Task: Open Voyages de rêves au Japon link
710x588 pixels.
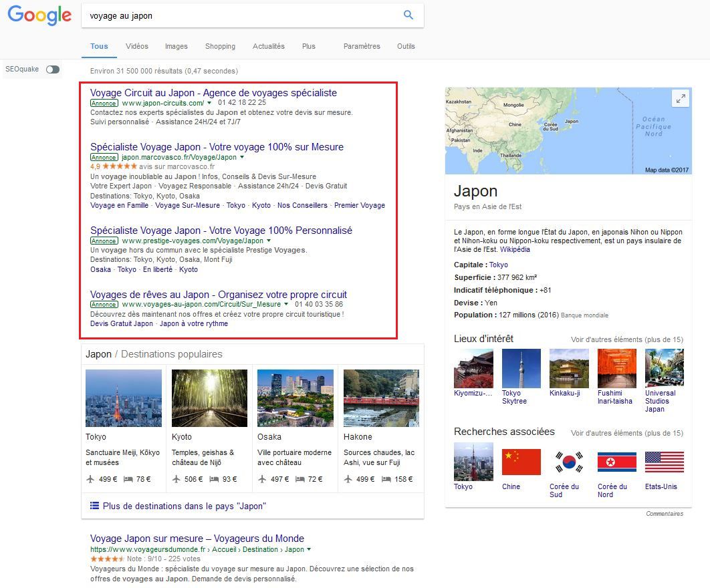Action: point(218,295)
